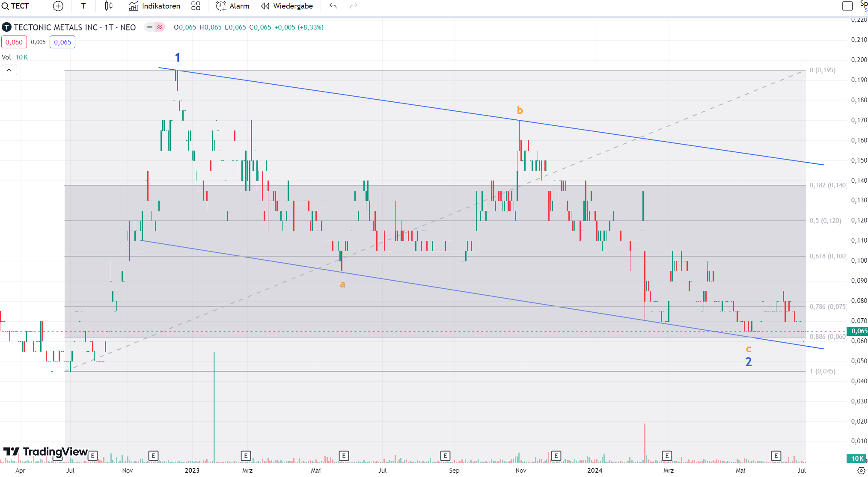The image size is (868, 477).
Task: Create a new Alarm
Action: 232,6
